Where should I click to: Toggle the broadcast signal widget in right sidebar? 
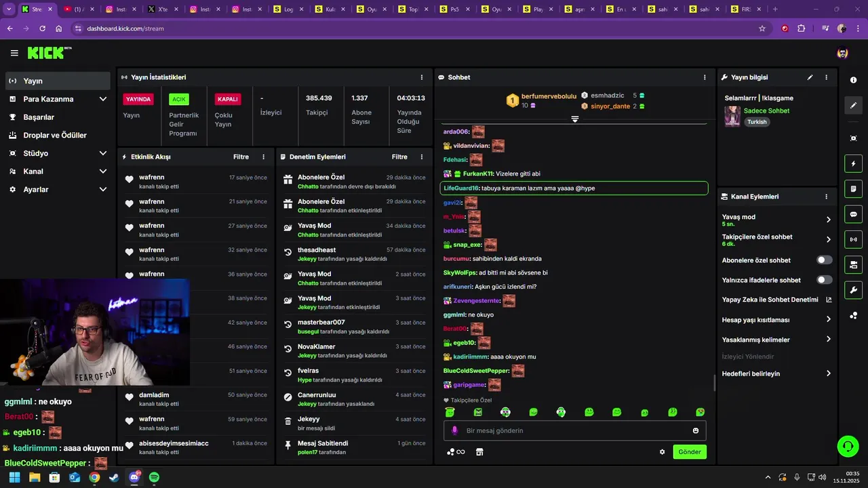(x=853, y=239)
